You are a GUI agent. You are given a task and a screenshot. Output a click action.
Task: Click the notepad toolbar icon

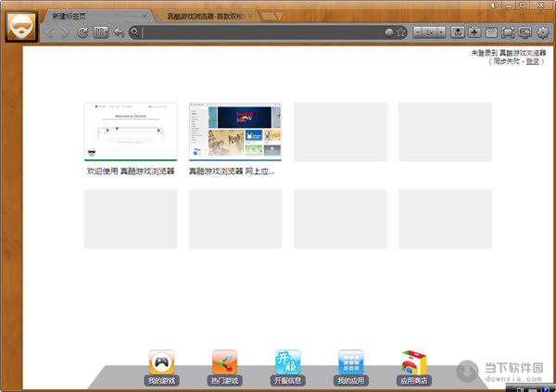491,32
